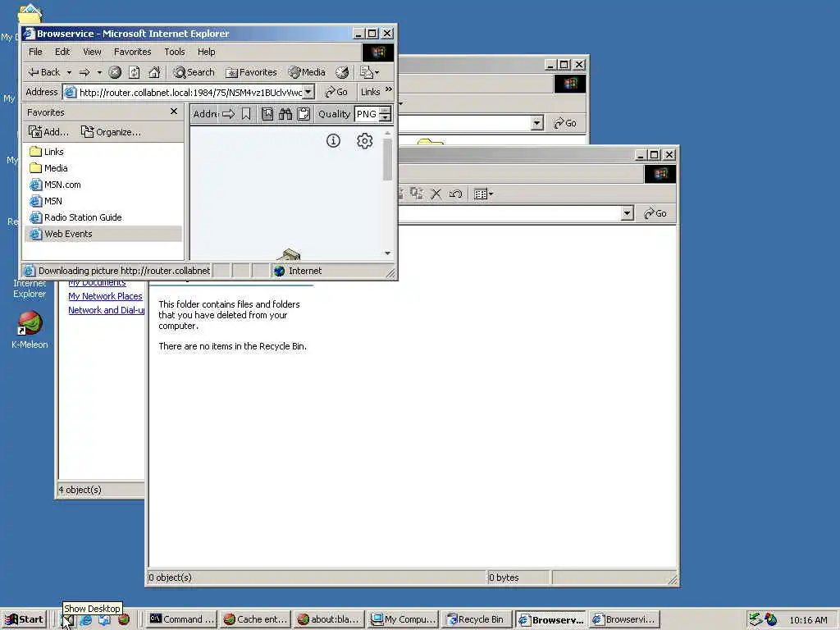Toggle the Favorites toolbar button
Viewport: 840px width, 630px height.
[x=251, y=72]
